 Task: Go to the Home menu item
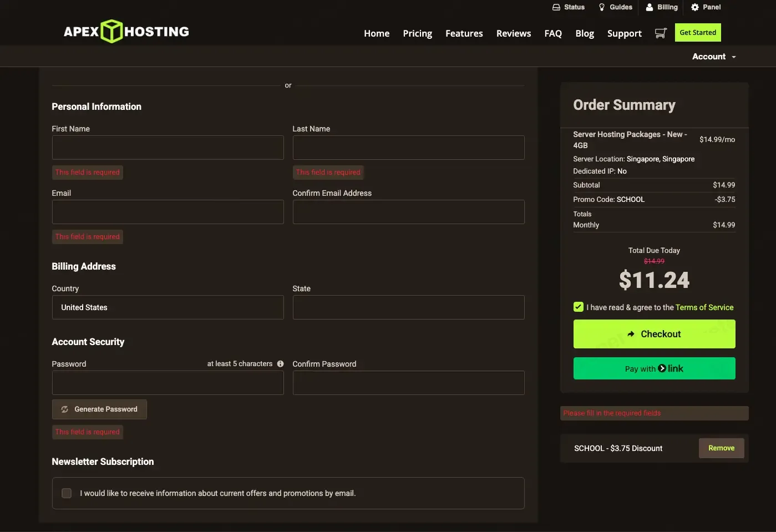377,33
